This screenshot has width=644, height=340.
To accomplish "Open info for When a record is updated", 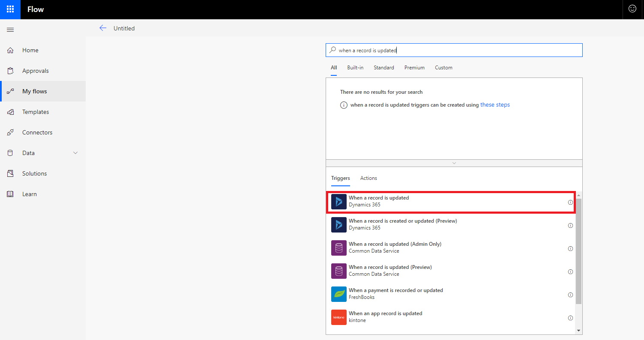I will point(570,202).
